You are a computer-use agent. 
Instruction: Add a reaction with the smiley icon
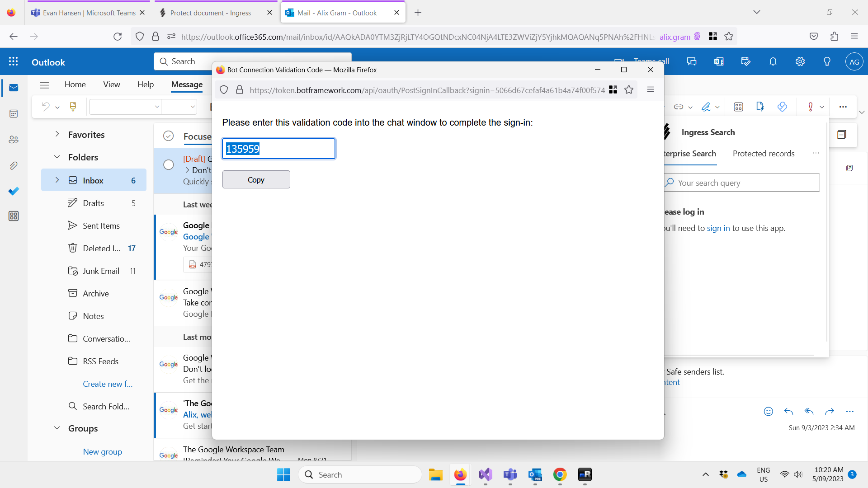[x=768, y=412]
